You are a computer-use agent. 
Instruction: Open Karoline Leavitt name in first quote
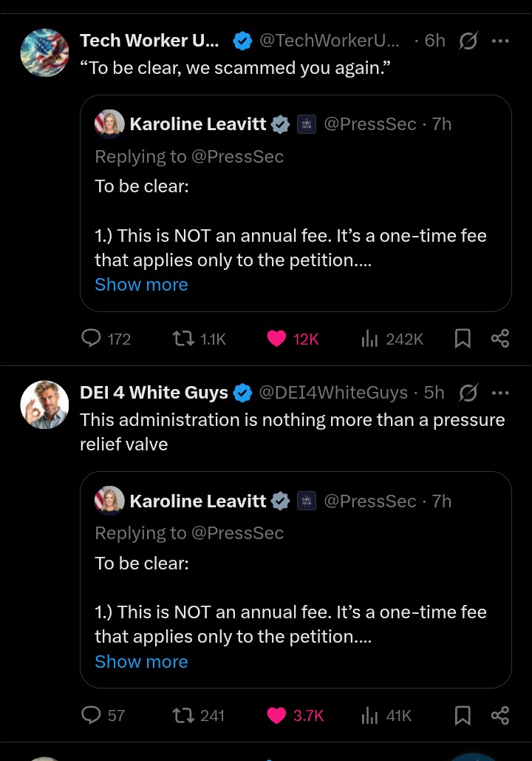tap(198, 124)
